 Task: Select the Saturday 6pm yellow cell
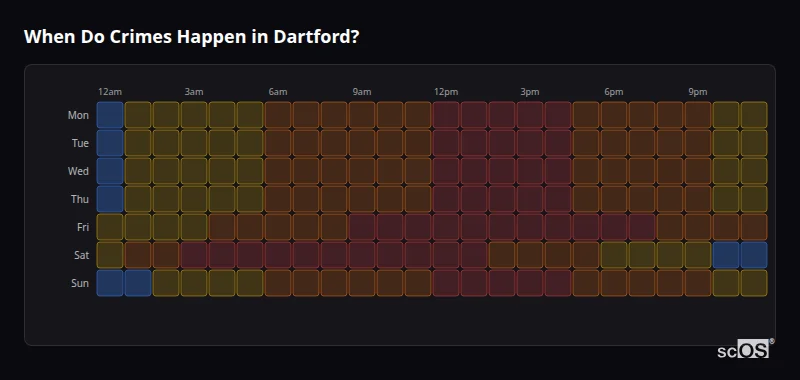point(614,255)
